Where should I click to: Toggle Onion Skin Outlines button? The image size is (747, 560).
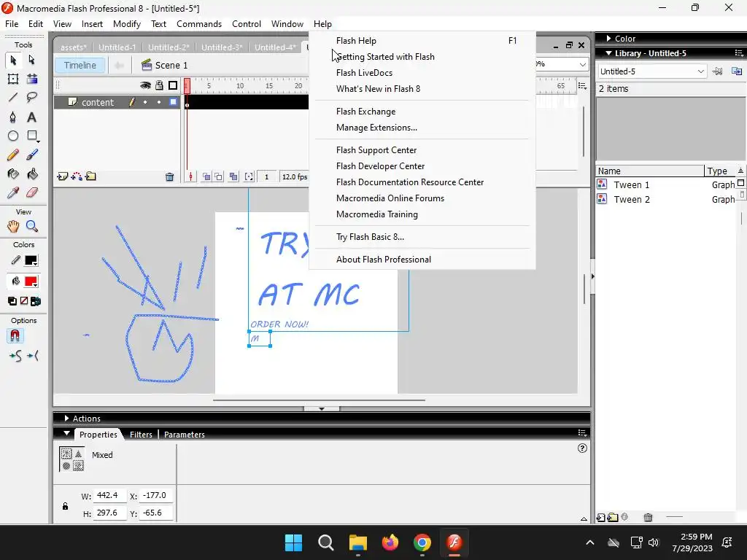218,176
